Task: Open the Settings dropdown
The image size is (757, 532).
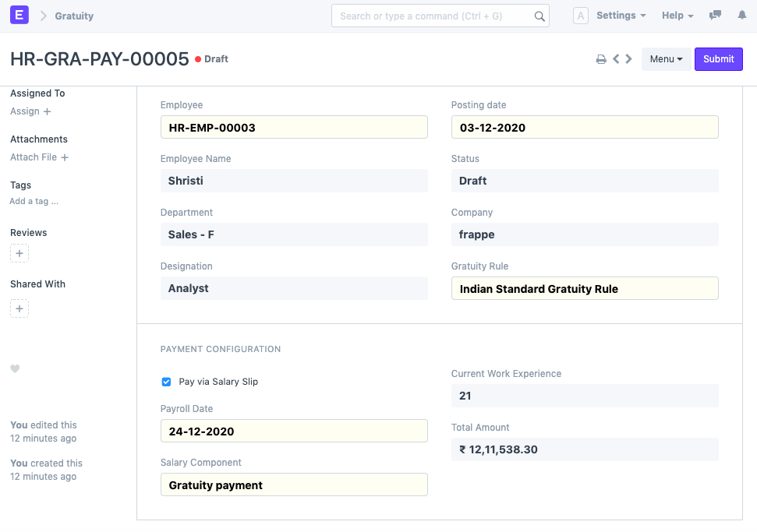Action: coord(621,16)
